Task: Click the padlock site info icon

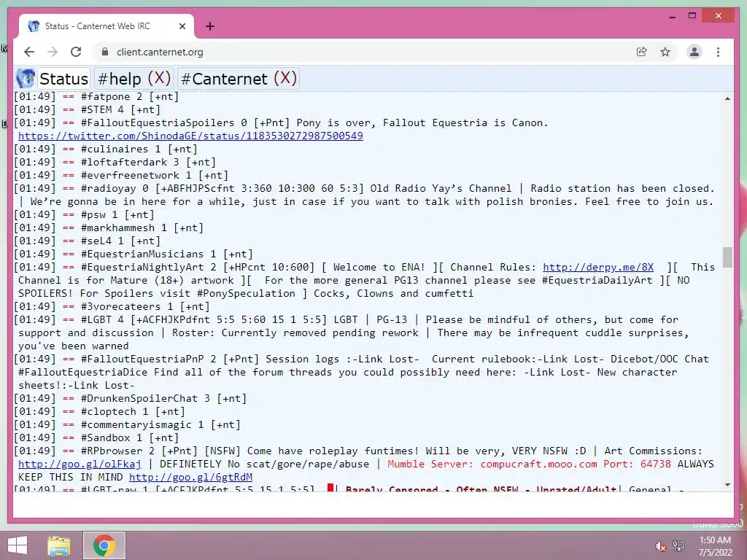Action: pos(105,52)
